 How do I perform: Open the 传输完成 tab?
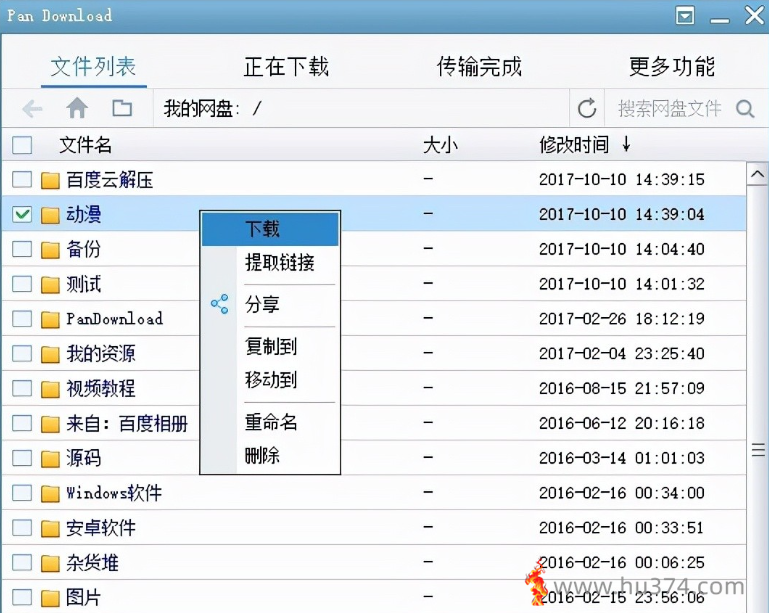tap(479, 66)
